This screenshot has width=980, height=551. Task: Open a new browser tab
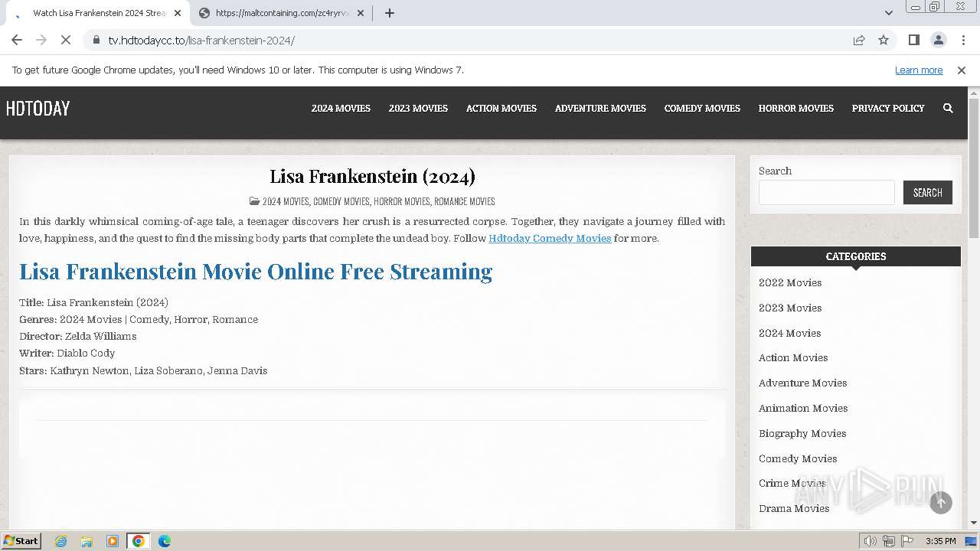(390, 13)
